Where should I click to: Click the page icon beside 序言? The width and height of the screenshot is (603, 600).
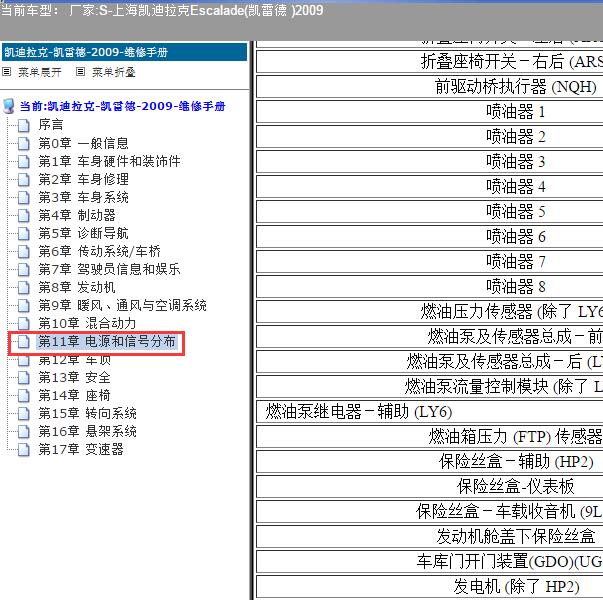click(24, 125)
